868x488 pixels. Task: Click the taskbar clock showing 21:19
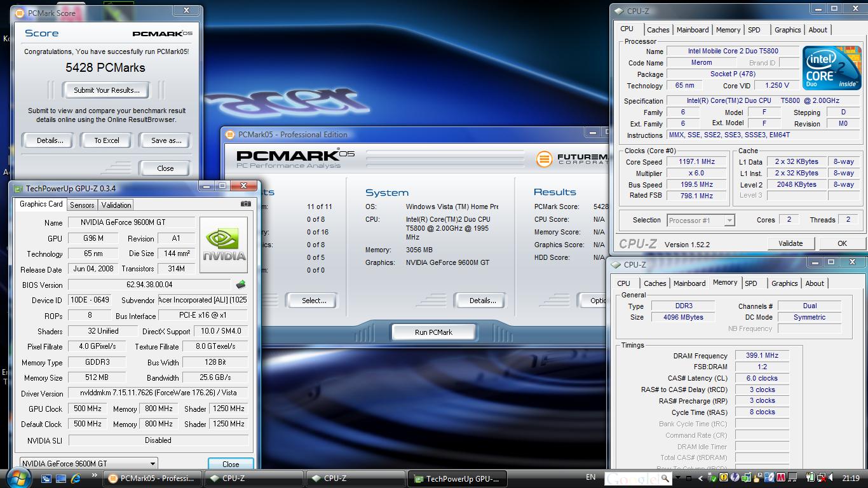850,478
